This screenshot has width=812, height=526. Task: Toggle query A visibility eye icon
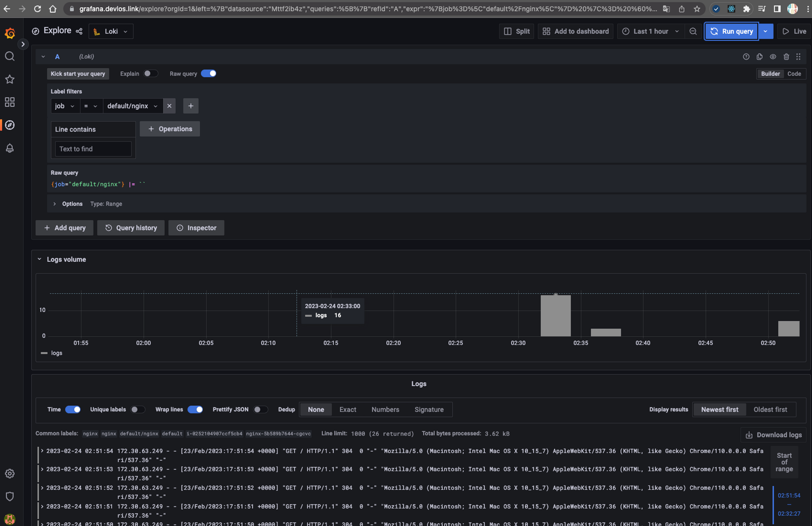coord(773,57)
